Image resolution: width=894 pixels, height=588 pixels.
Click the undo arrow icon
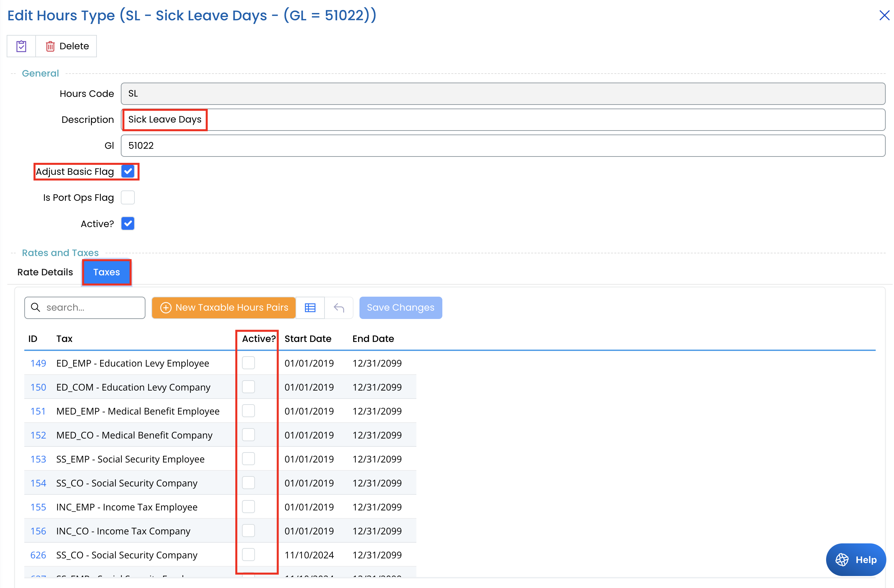339,308
